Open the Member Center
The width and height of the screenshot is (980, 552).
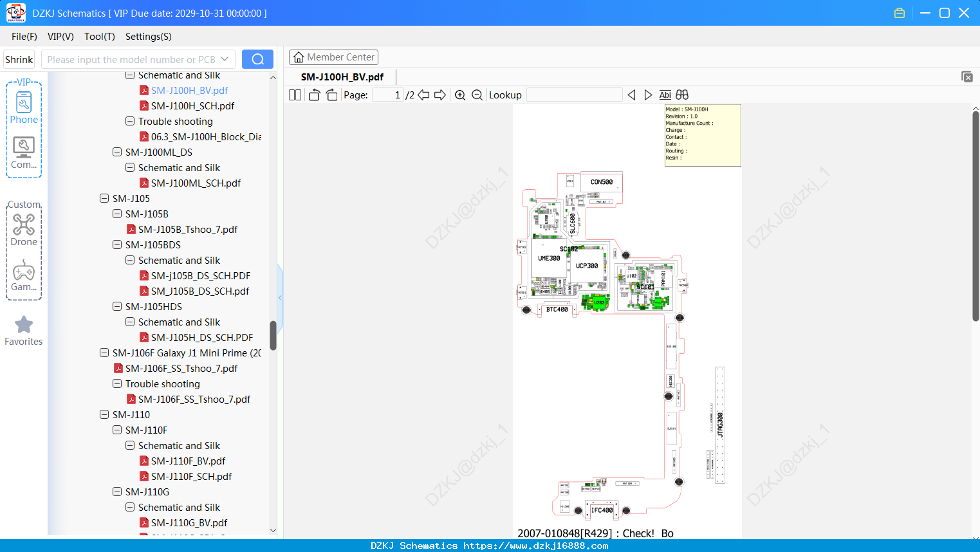click(333, 57)
